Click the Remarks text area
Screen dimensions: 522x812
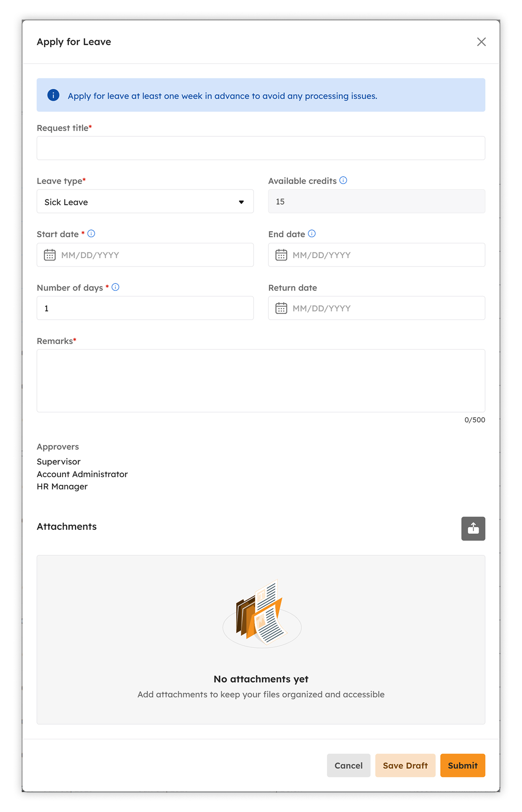[x=261, y=381]
